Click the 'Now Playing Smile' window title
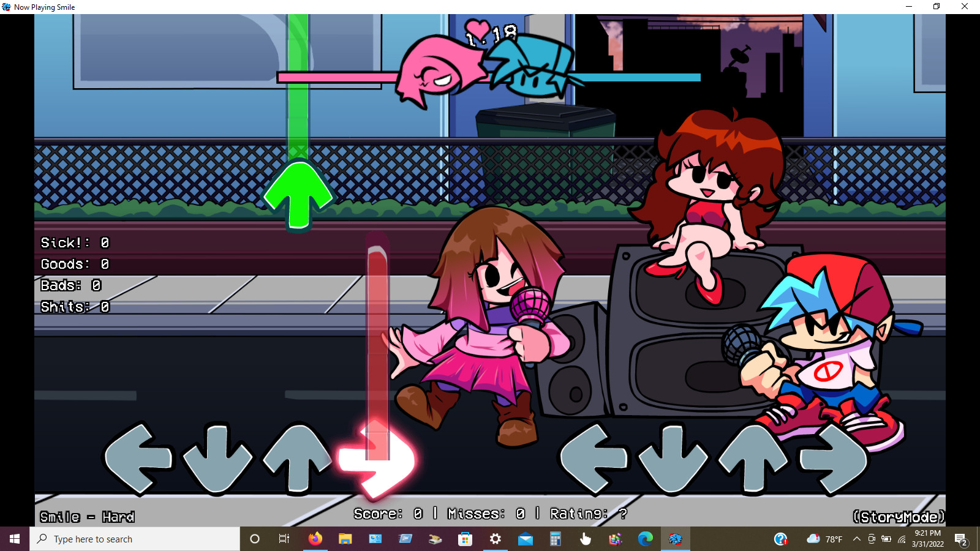Screen dimensions: 980x551 coord(44,7)
